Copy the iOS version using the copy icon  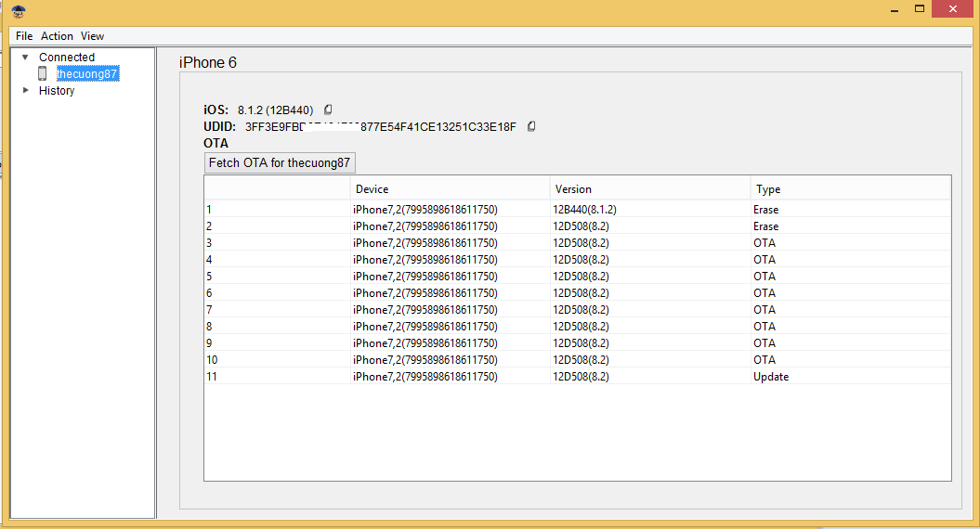(x=328, y=110)
